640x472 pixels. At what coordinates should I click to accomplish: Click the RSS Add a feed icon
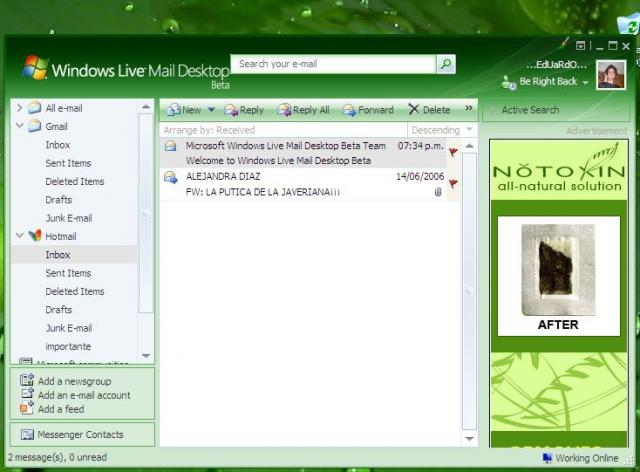(27, 408)
